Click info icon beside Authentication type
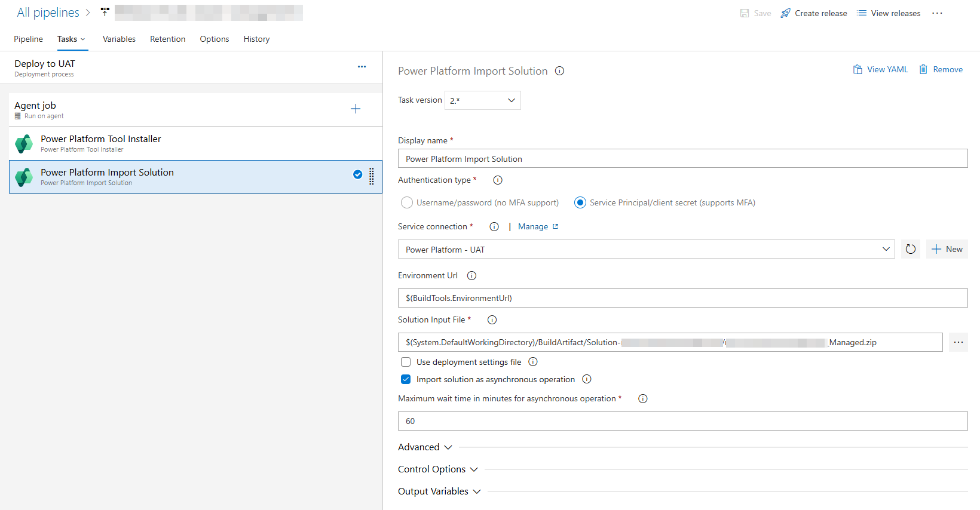Image resolution: width=980 pixels, height=510 pixels. (x=497, y=180)
